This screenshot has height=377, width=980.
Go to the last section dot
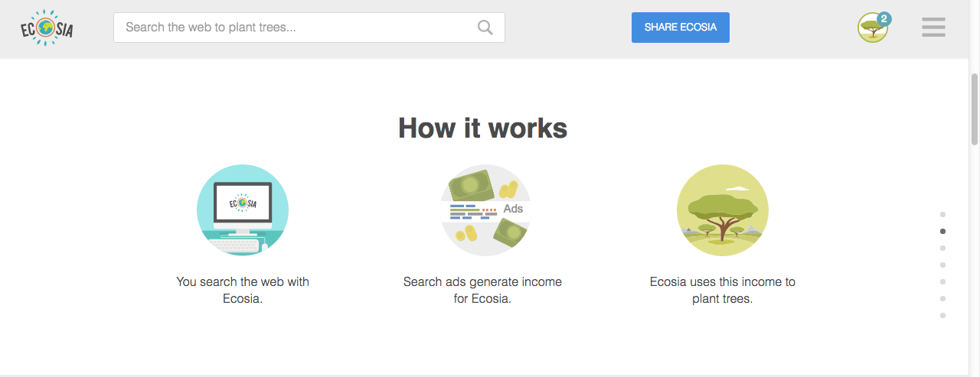pos(942,315)
